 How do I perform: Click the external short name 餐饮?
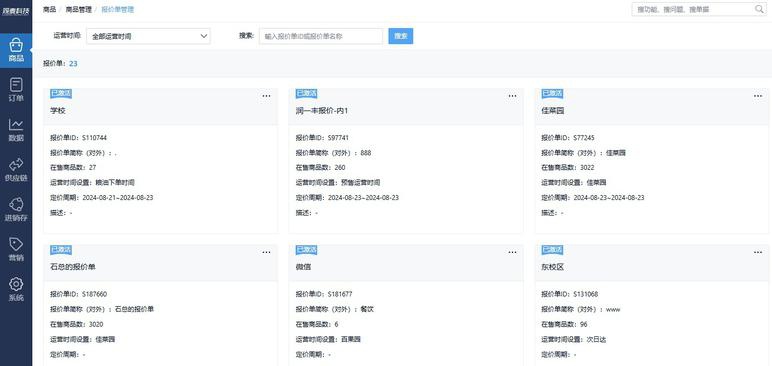click(x=367, y=309)
